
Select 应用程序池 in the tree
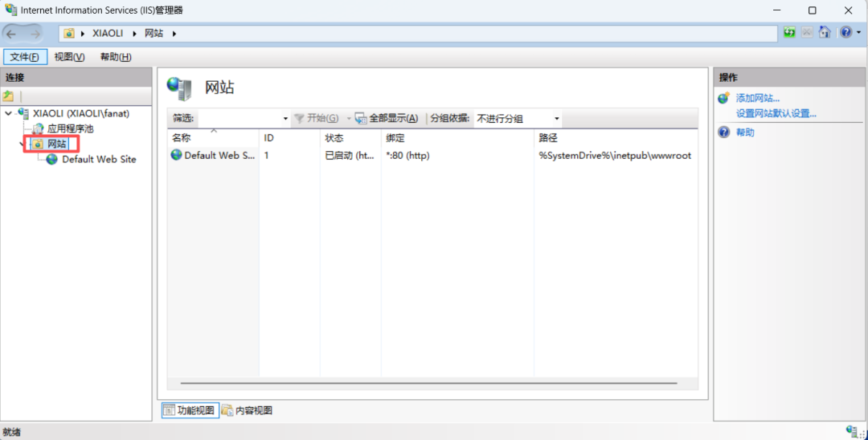(70, 128)
